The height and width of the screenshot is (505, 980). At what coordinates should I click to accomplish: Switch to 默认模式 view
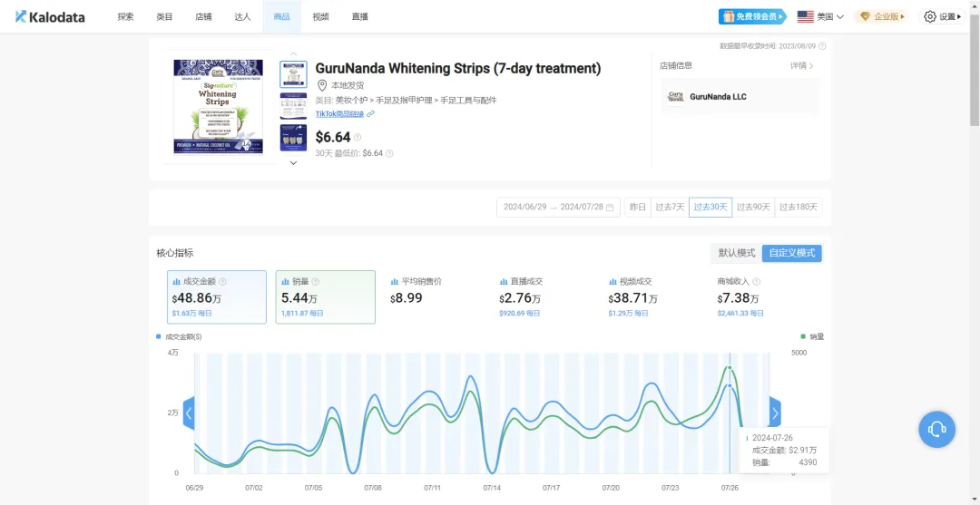(x=737, y=254)
